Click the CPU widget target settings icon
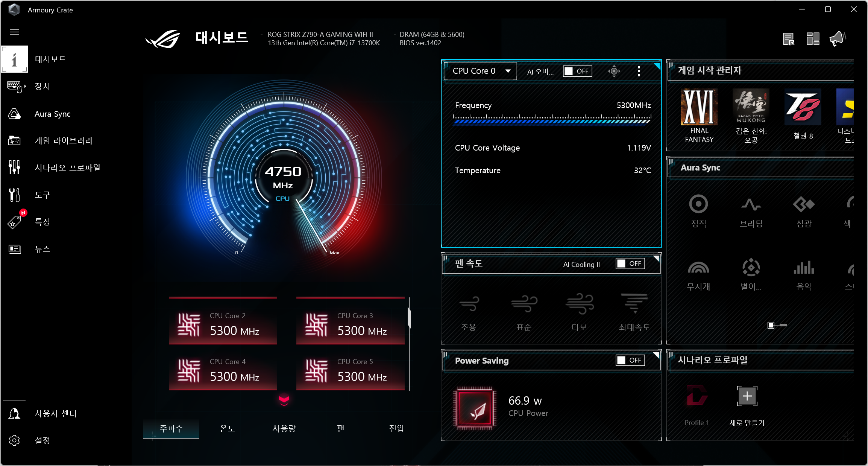 point(614,71)
